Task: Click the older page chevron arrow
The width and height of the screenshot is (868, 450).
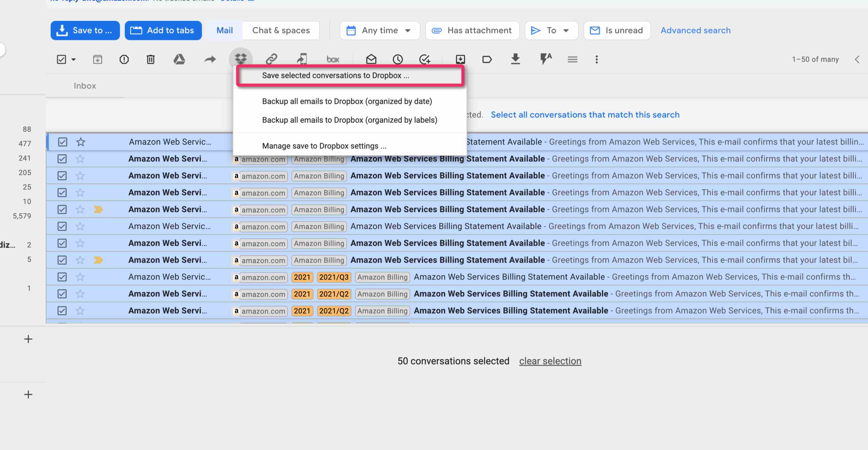Action: [x=857, y=59]
